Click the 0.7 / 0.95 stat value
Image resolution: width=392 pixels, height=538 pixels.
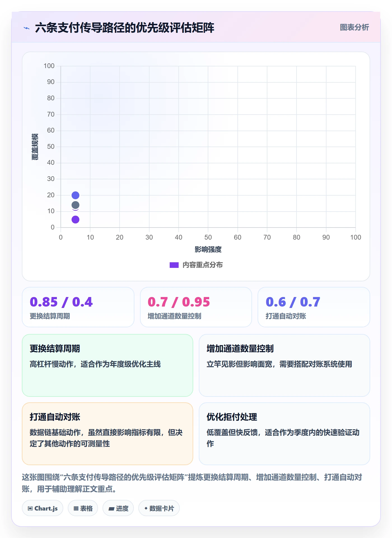coord(179,302)
